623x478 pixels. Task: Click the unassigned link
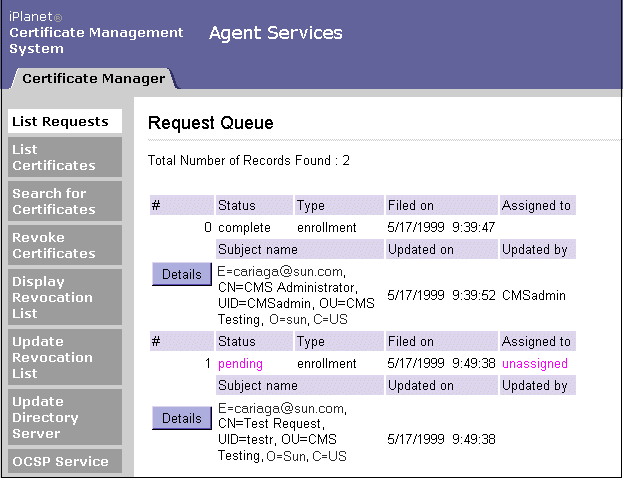tap(535, 364)
